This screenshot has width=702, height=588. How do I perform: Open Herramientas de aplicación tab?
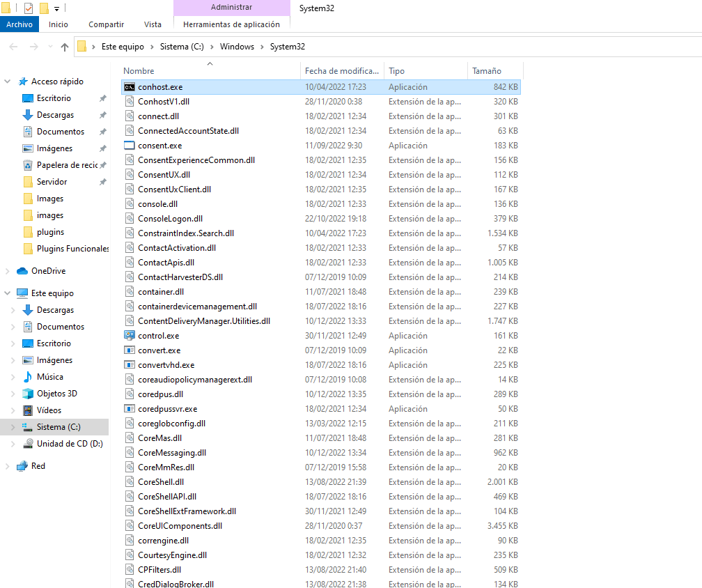pos(231,24)
